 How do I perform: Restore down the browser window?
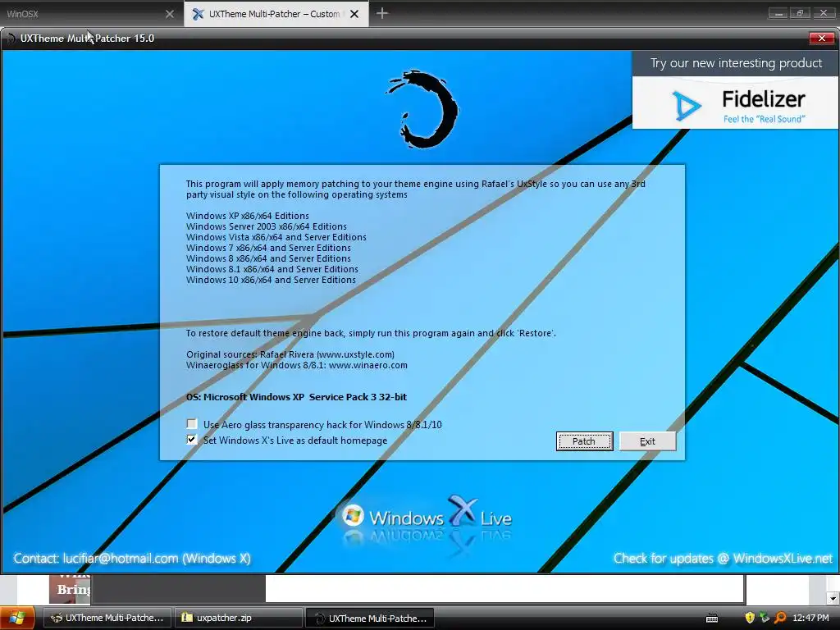point(800,13)
